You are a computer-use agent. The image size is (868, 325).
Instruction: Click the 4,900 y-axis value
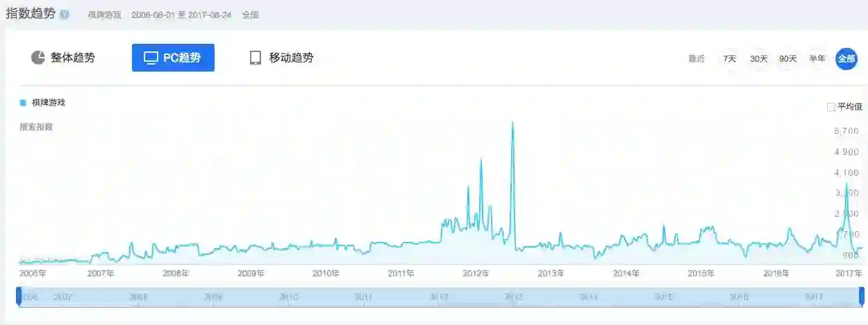click(846, 152)
